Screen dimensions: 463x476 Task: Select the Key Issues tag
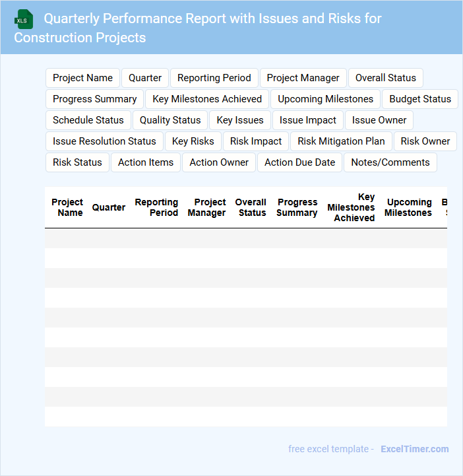click(240, 120)
